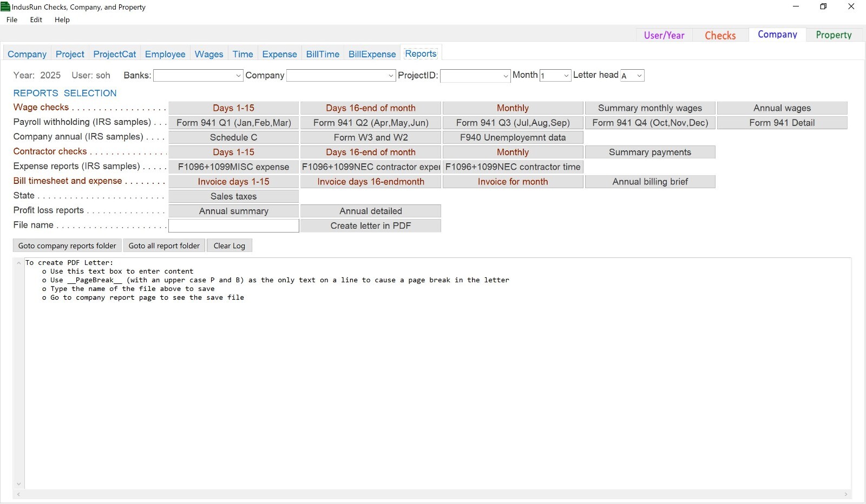This screenshot has width=866, height=504.
Task: Open the Edit menu
Action: 36,19
